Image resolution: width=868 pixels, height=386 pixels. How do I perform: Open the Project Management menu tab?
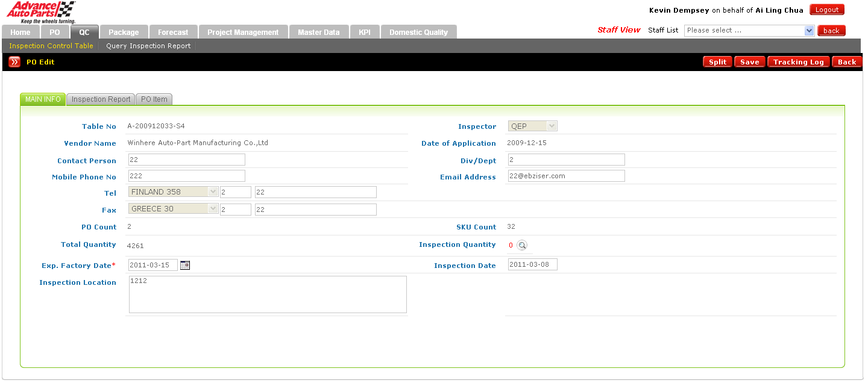[x=243, y=33]
